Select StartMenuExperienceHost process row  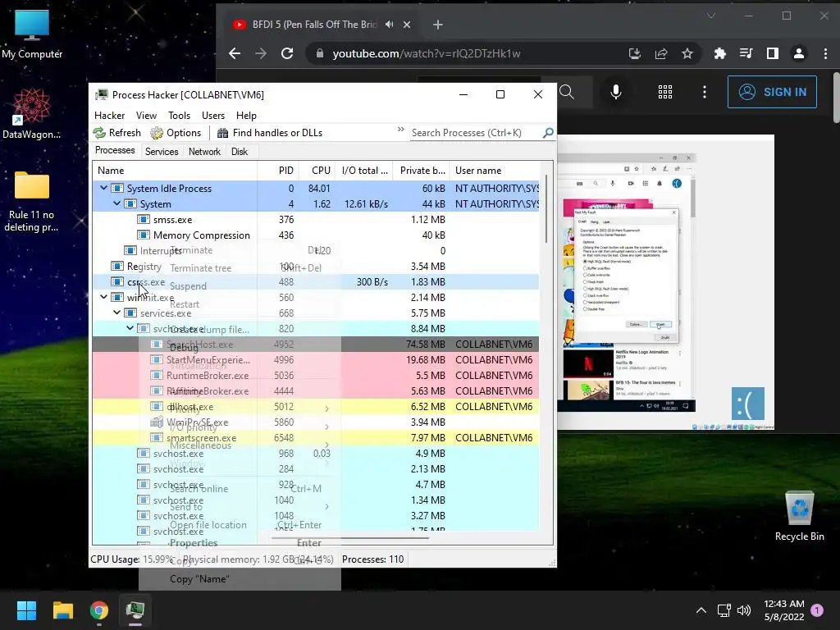[316, 359]
